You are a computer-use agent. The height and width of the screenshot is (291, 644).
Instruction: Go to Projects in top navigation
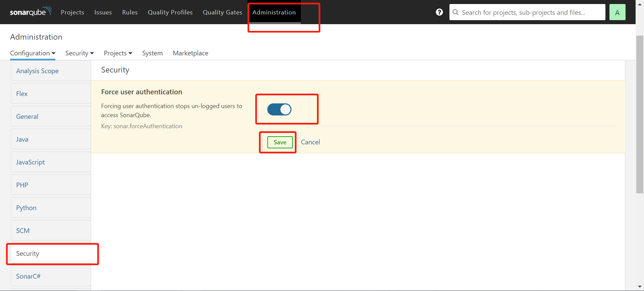(72, 12)
